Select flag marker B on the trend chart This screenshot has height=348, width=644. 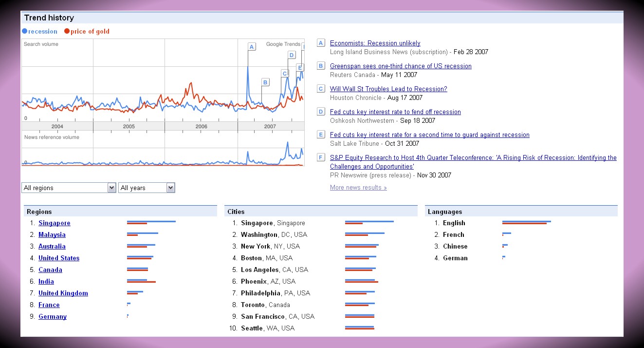coord(265,82)
